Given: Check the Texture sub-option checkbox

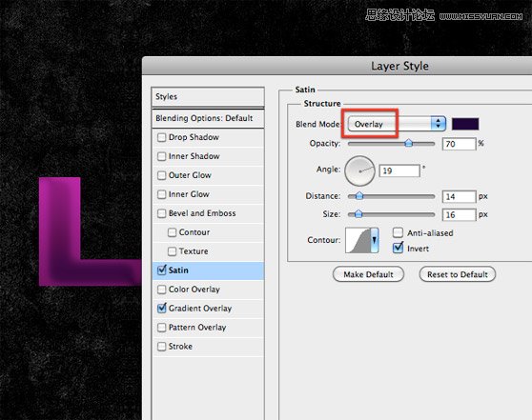Looking at the screenshot, I should point(172,251).
